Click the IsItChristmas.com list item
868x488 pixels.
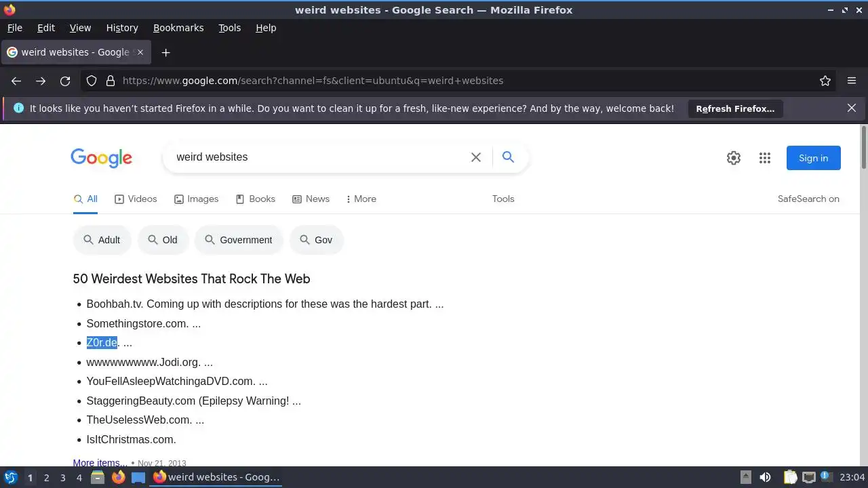point(131,440)
